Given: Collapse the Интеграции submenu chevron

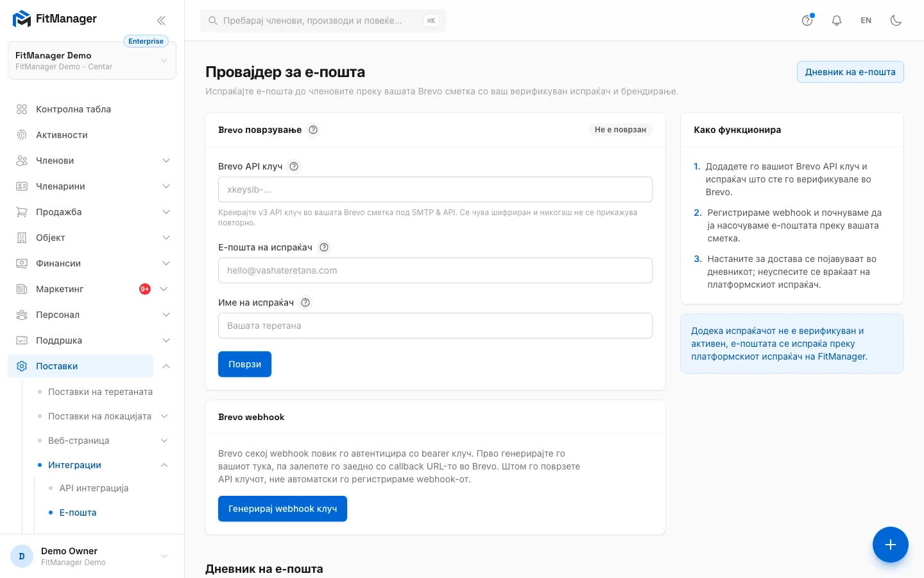Looking at the screenshot, I should pos(164,465).
